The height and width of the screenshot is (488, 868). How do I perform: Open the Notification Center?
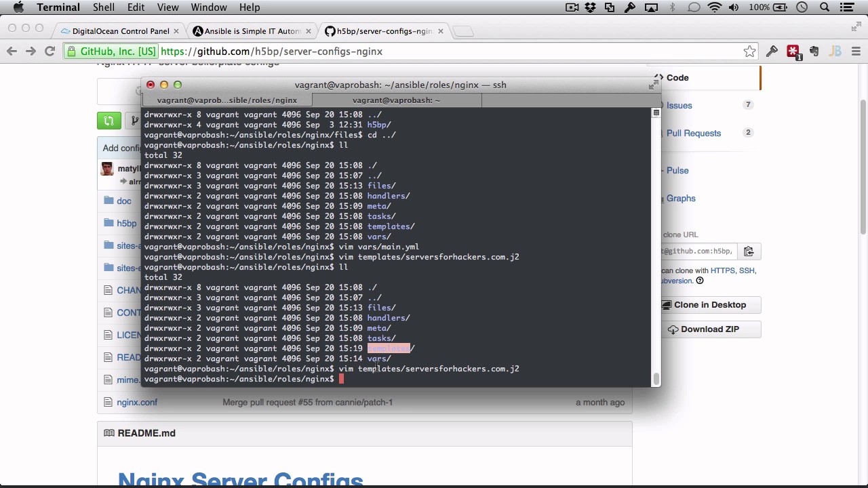pos(846,7)
